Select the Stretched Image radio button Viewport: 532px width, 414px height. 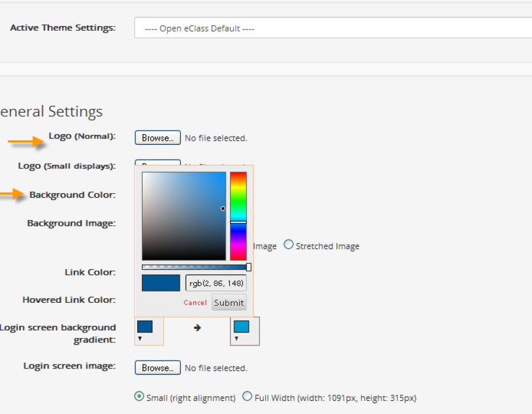coord(288,244)
